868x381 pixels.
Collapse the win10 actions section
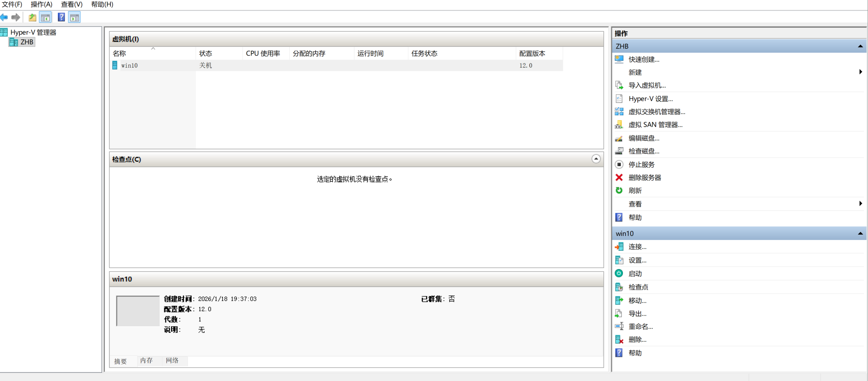(860, 233)
